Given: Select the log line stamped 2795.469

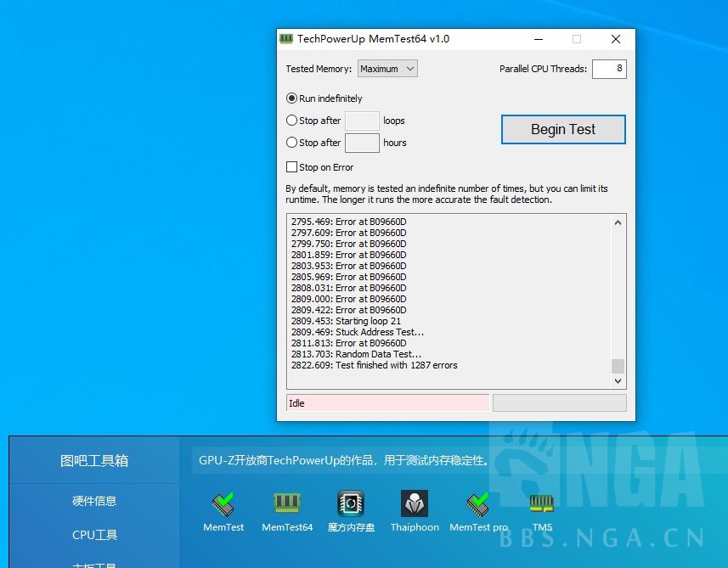Looking at the screenshot, I should click(x=348, y=222).
